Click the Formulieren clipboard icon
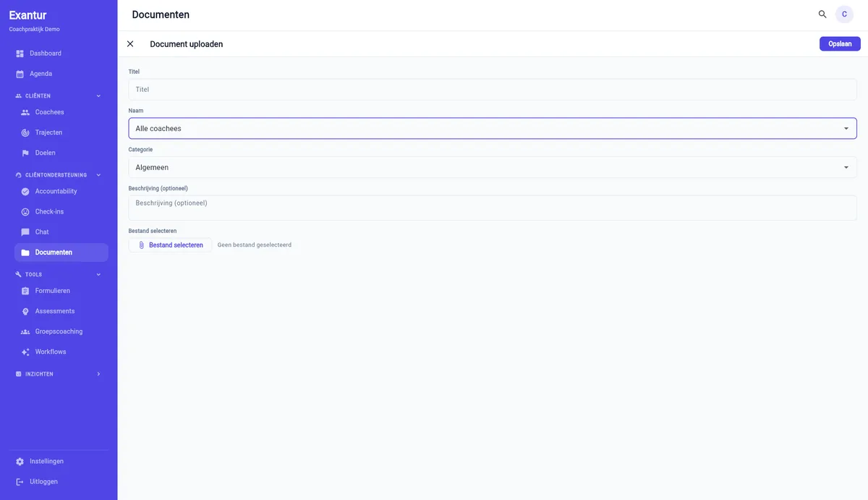The height and width of the screenshot is (500, 868). 25,291
